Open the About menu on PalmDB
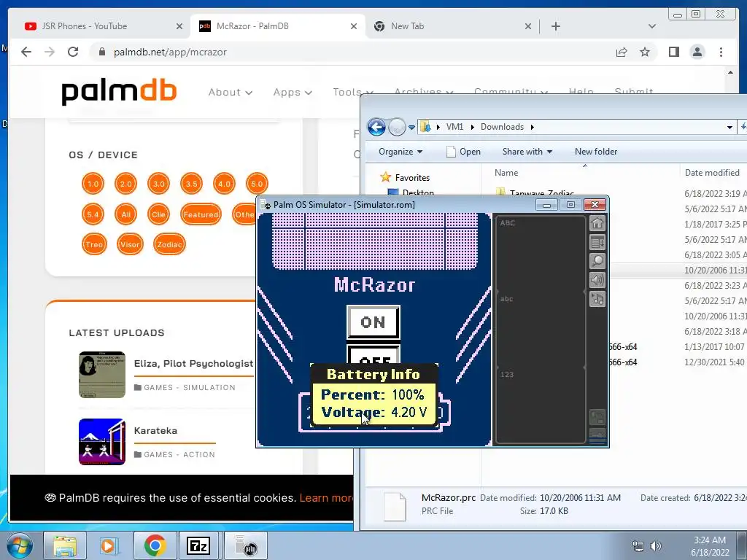 pos(230,93)
